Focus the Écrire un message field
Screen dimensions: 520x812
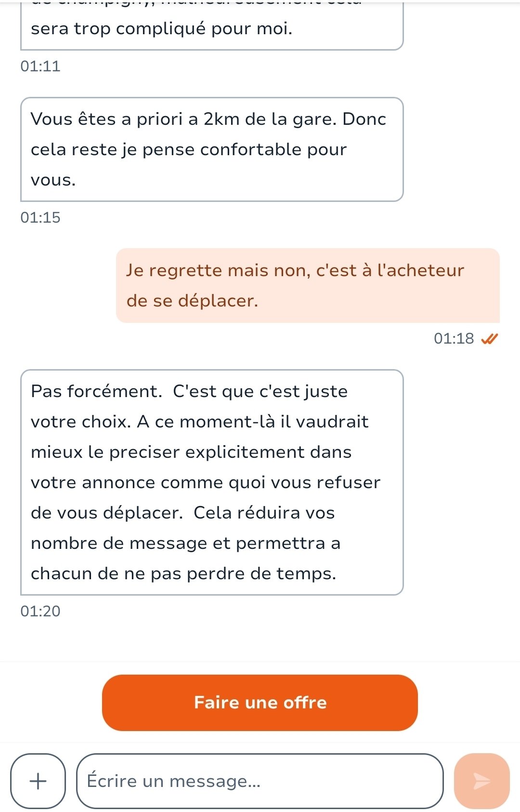[x=260, y=781]
